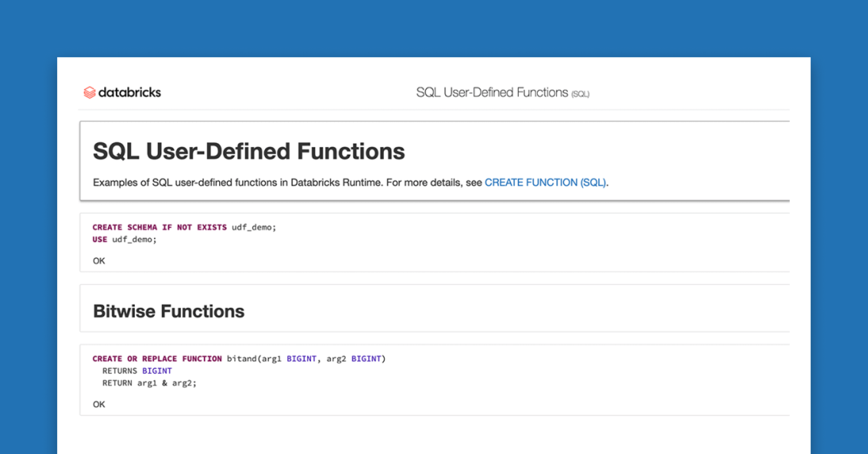Click the first OK output message
This screenshot has height=454, width=868.
(x=99, y=261)
